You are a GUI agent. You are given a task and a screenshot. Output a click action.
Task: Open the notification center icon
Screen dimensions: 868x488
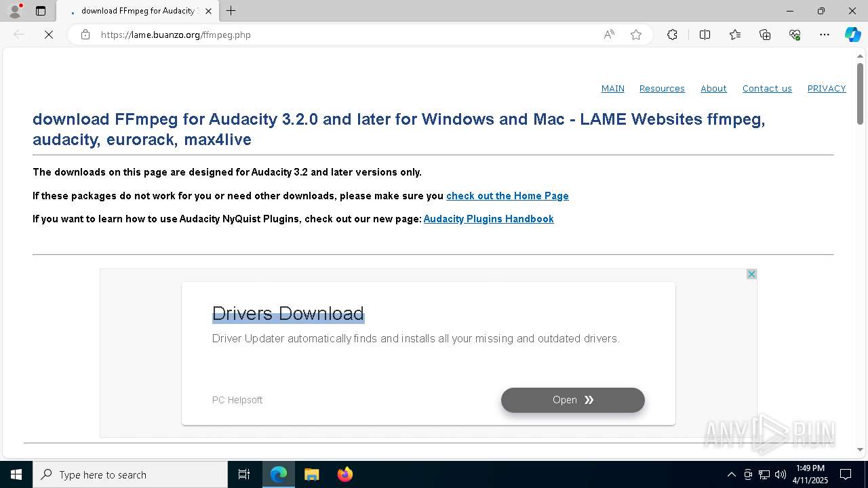[846, 474]
